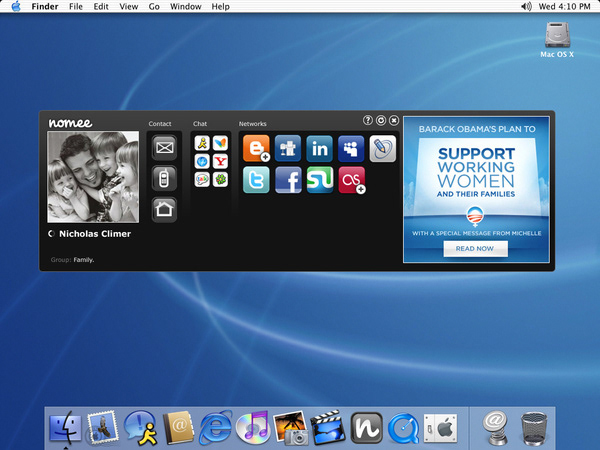
Task: Open Address Book in the dock
Action: [x=178, y=428]
